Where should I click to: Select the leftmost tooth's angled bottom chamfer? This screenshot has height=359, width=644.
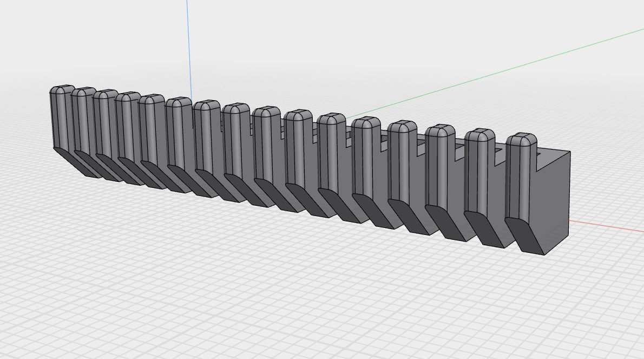tap(76, 161)
